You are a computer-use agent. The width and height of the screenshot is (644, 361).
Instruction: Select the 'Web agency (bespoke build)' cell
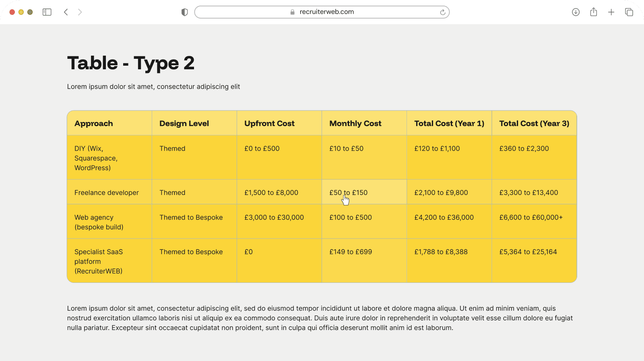point(109,222)
